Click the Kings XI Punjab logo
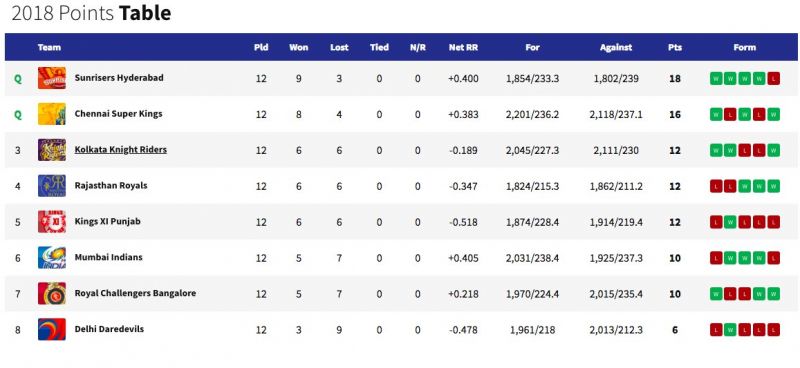 coord(52,222)
